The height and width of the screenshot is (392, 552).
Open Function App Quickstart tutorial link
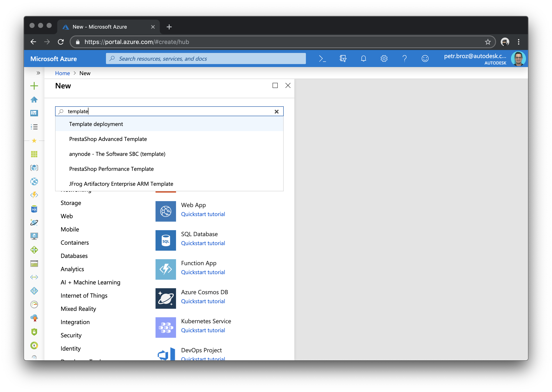(203, 272)
